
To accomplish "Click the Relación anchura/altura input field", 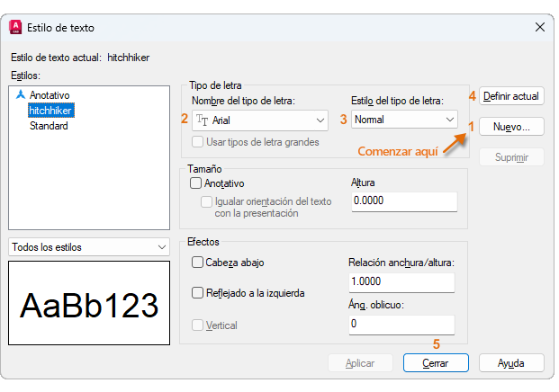I will [401, 282].
